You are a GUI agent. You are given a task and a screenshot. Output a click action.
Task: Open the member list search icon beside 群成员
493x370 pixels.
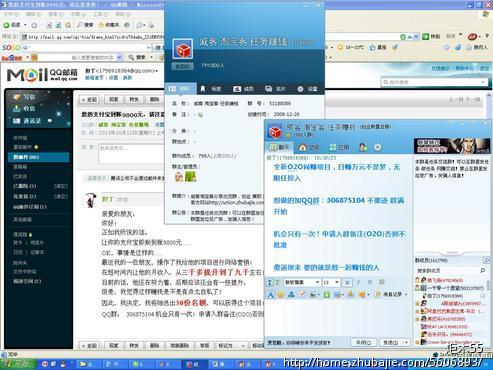pyautogui.click(x=486, y=260)
